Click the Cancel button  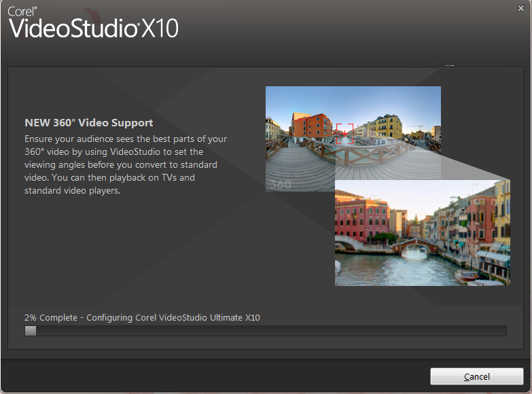pos(476,376)
